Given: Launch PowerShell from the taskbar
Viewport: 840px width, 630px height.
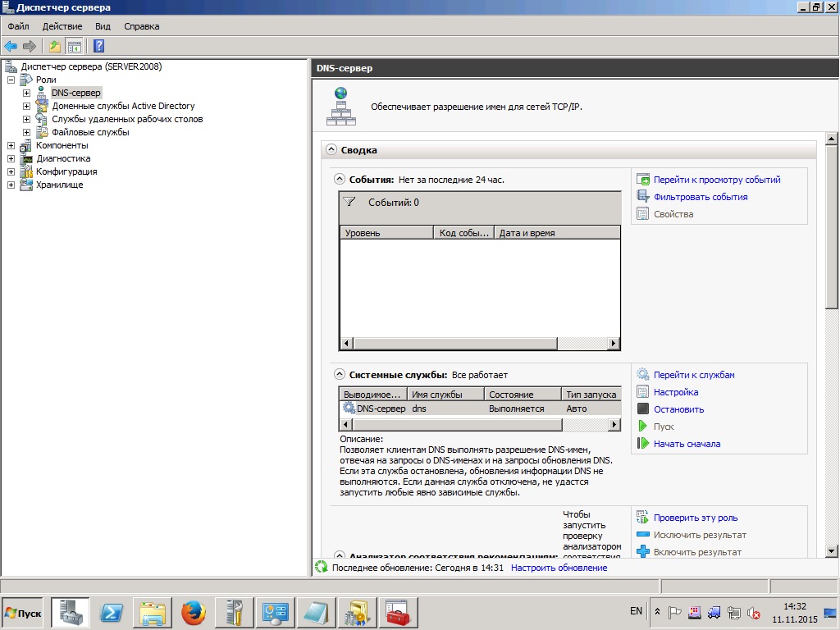Looking at the screenshot, I should (x=112, y=612).
